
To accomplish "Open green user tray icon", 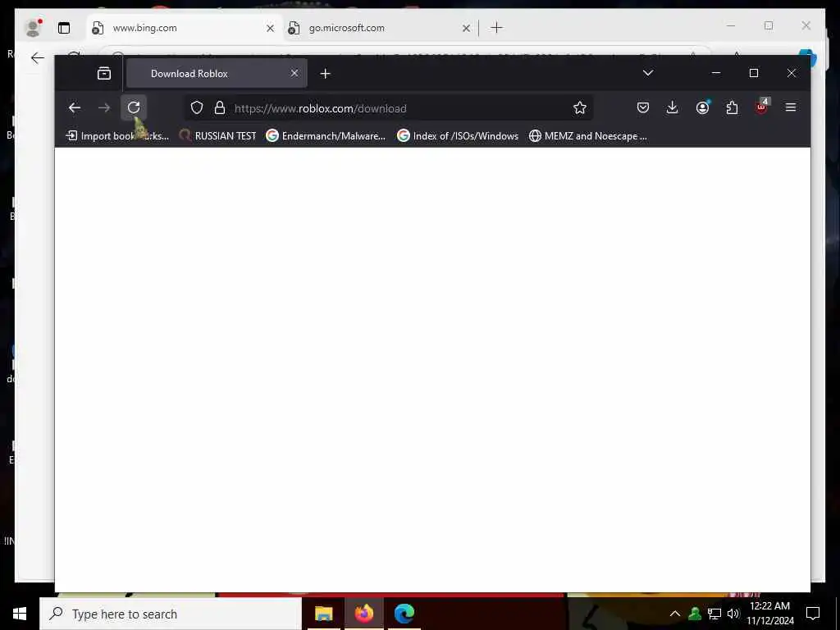I will pyautogui.click(x=695, y=614).
